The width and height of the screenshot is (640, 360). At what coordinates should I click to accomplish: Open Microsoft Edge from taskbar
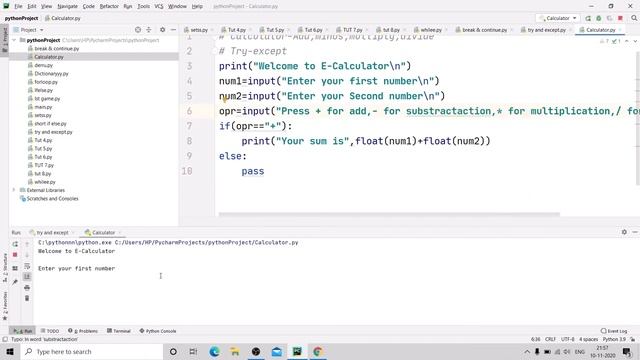214,351
